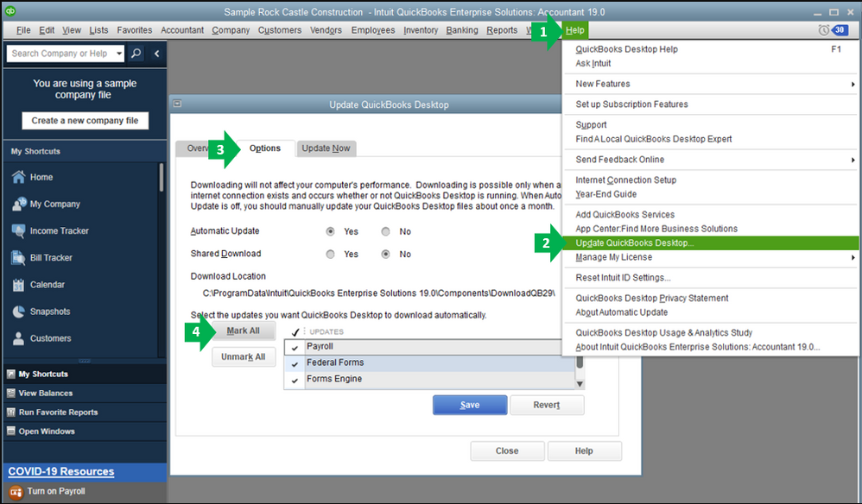The height and width of the screenshot is (504, 862).
Task: Click the Save button
Action: pyautogui.click(x=470, y=405)
